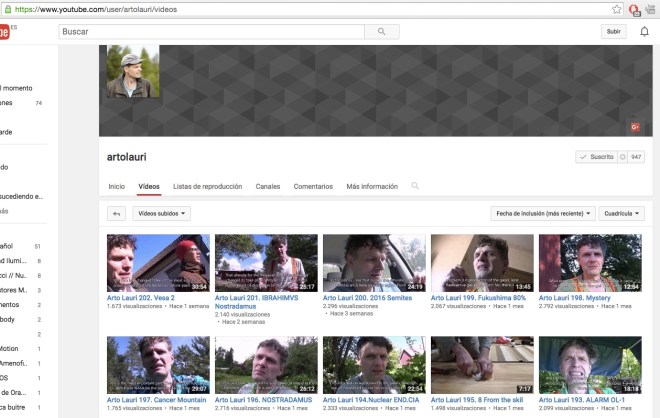This screenshot has width=660, height=418.
Task: Open subscription settings gear icon
Action: coord(622,157)
